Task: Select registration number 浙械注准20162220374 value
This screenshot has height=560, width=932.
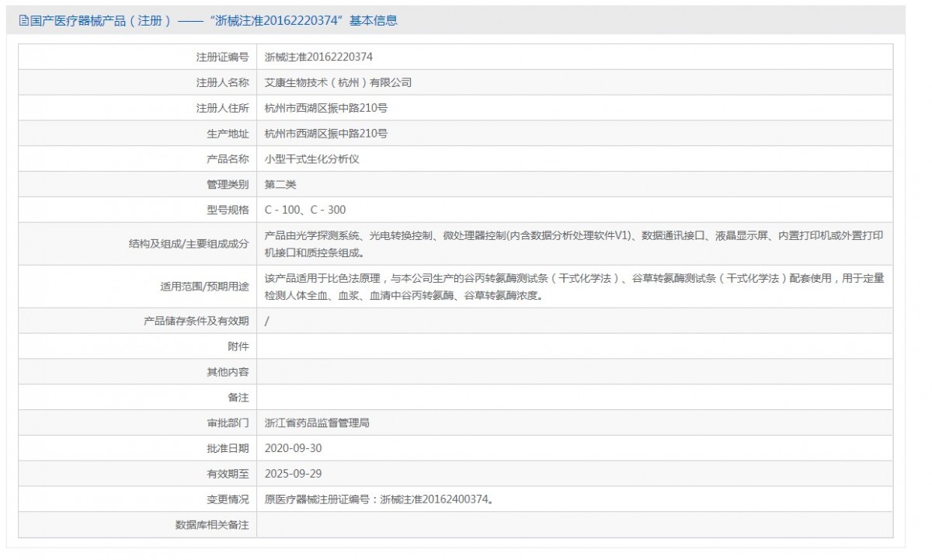Action: (318, 57)
